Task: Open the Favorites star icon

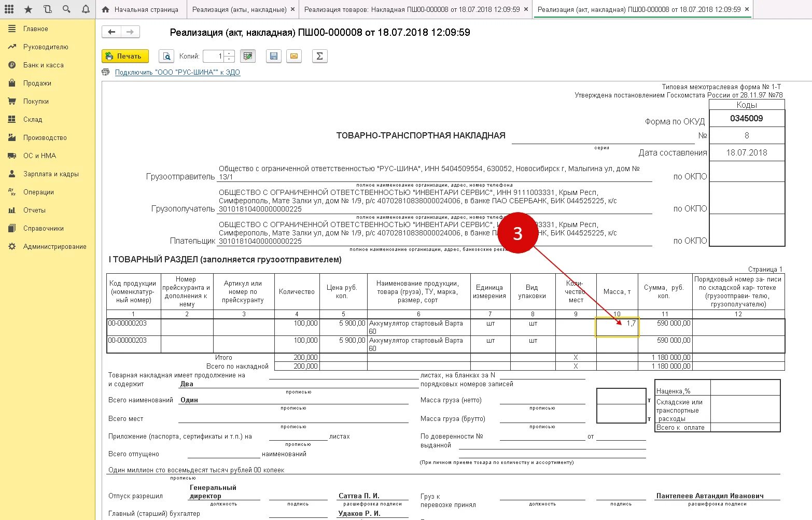Action: [x=28, y=9]
